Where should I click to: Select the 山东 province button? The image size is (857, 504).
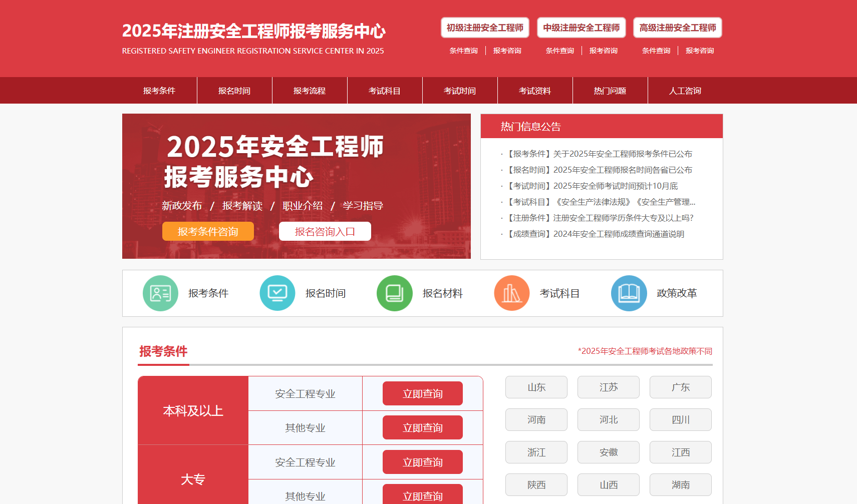536,387
